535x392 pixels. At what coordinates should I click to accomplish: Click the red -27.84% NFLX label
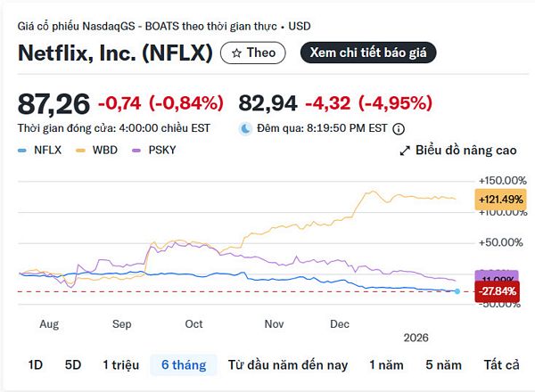coord(500,291)
